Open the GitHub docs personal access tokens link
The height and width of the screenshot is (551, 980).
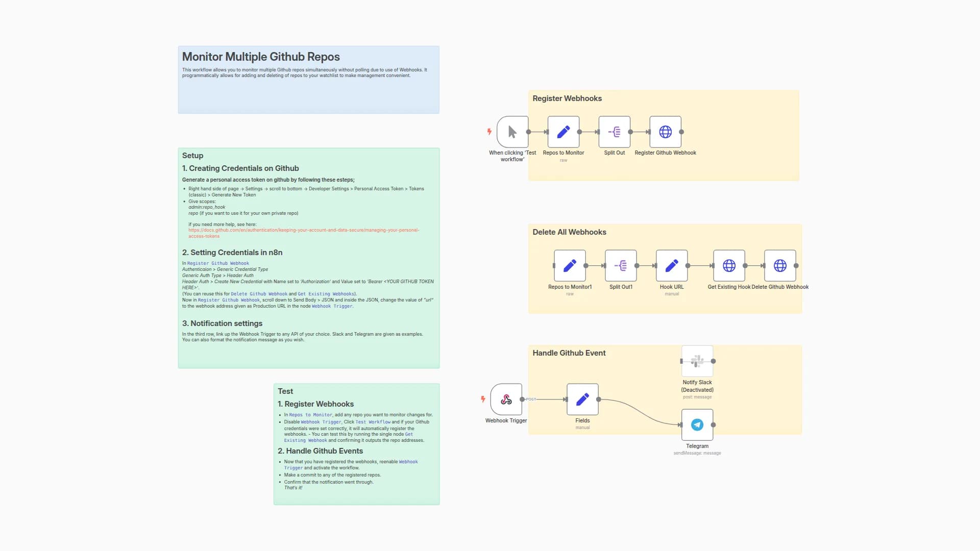[304, 233]
